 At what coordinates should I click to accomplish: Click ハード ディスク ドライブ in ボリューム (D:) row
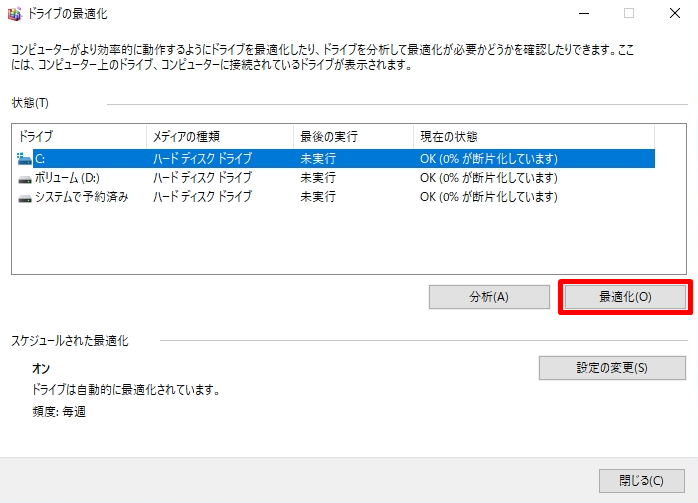pos(203,178)
